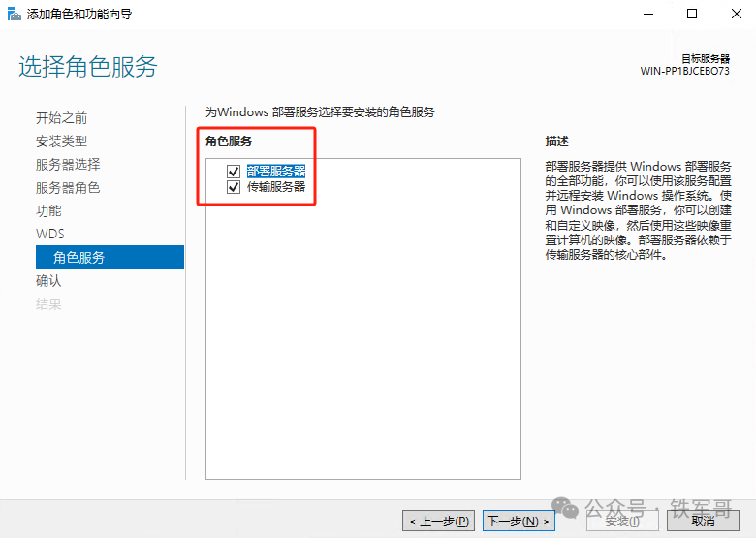This screenshot has width=756, height=538.
Task: Switch to the 功能 step
Action: tap(48, 210)
